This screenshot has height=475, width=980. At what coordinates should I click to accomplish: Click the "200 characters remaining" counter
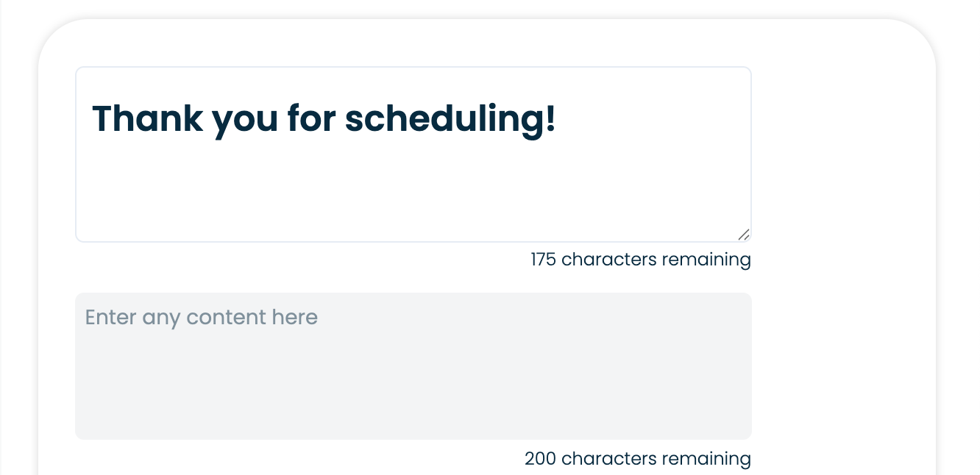pos(637,459)
